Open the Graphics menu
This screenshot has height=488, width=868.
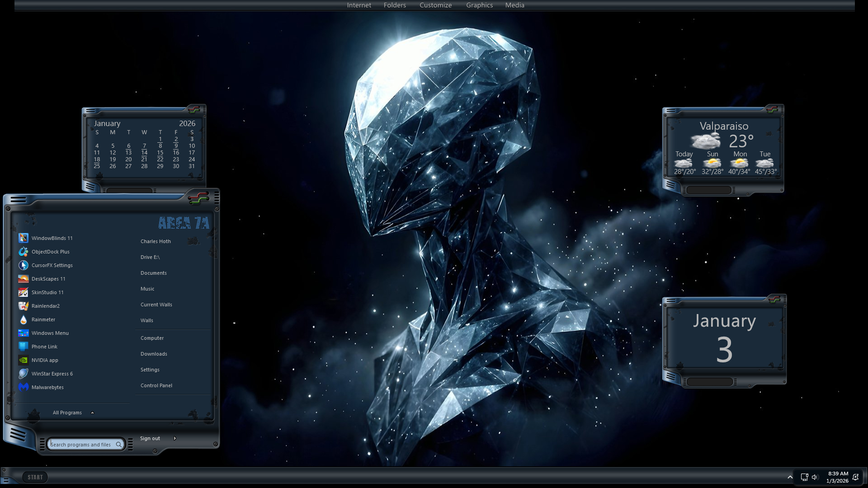click(x=479, y=5)
